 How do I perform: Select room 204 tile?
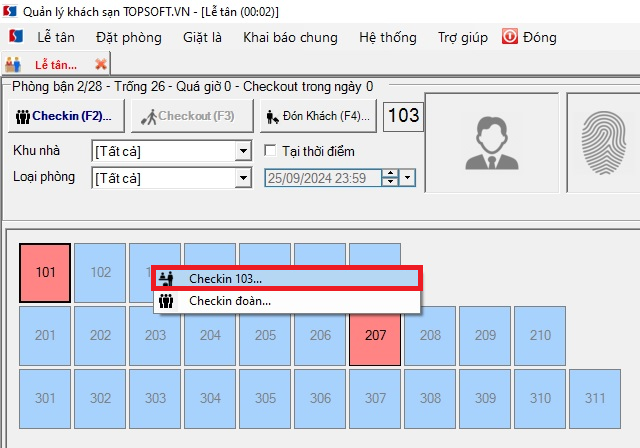pyautogui.click(x=210, y=336)
